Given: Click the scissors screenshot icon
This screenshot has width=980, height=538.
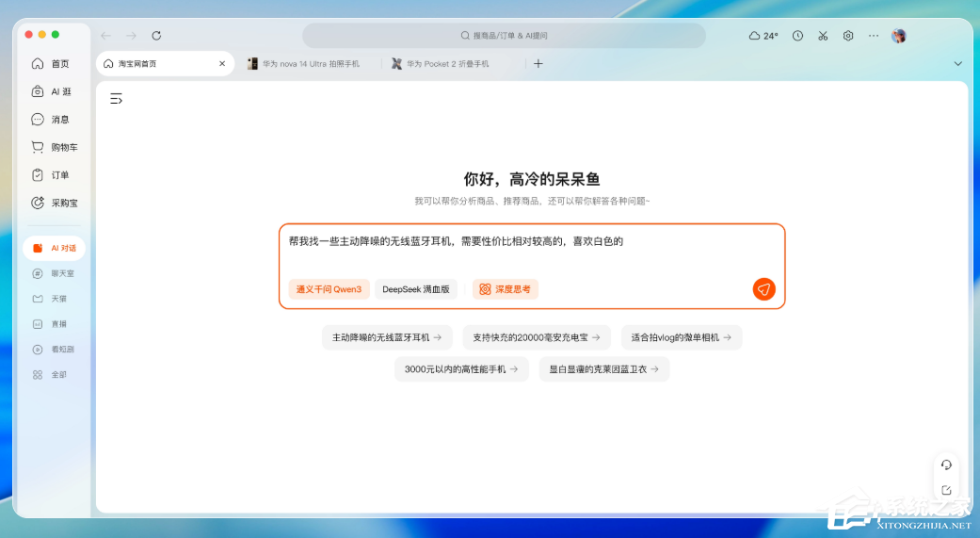Looking at the screenshot, I should 823,36.
